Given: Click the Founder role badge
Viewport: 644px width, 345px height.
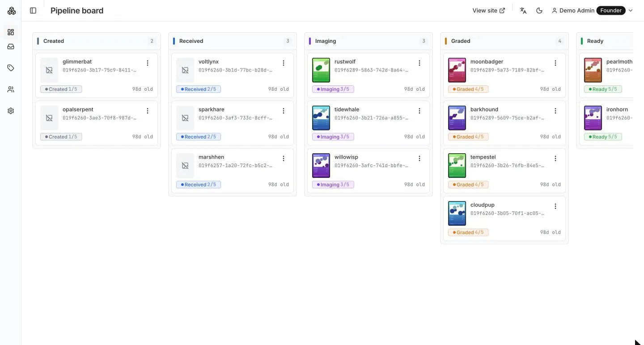Looking at the screenshot, I should tap(611, 11).
